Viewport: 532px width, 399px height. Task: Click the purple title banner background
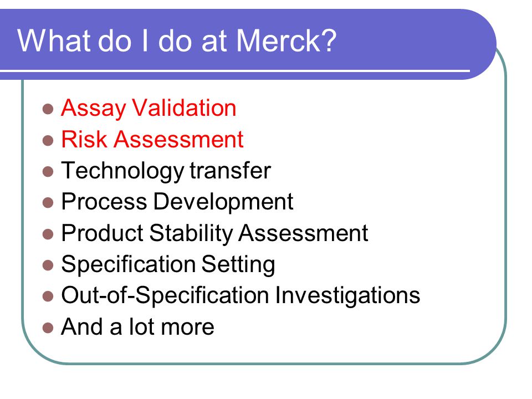(407, 40)
